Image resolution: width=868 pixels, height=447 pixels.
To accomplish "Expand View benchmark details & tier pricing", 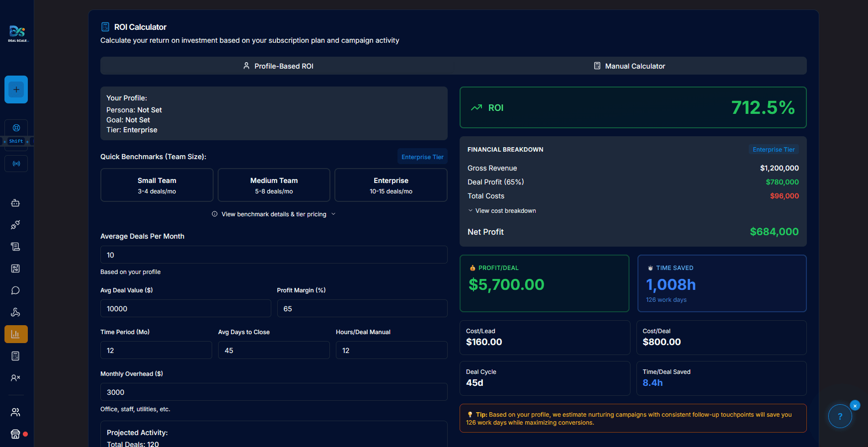I will 274,214.
